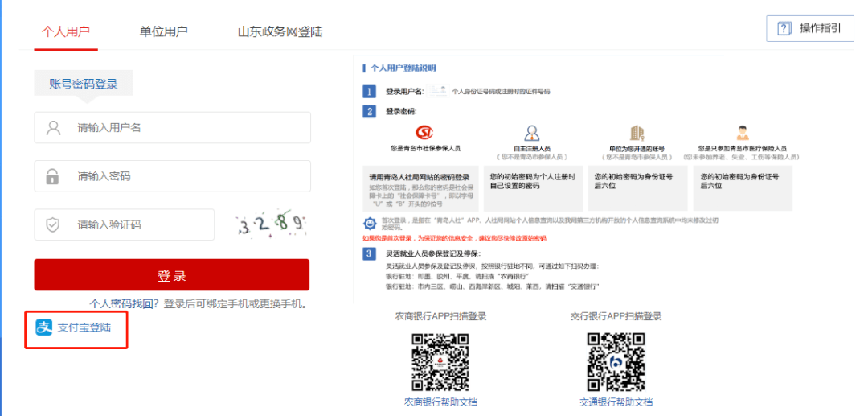The image size is (868, 416).
Task: Focus the 请输入密码 password field
Action: (172, 176)
